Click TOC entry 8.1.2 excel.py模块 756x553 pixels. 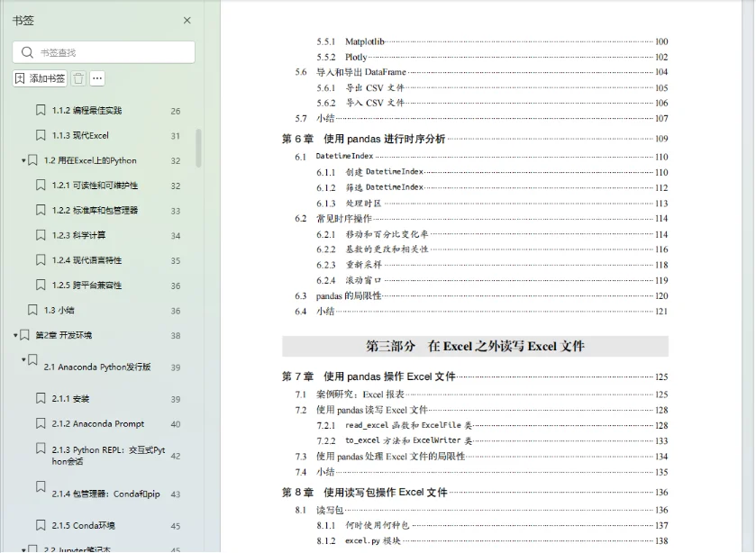492,541
